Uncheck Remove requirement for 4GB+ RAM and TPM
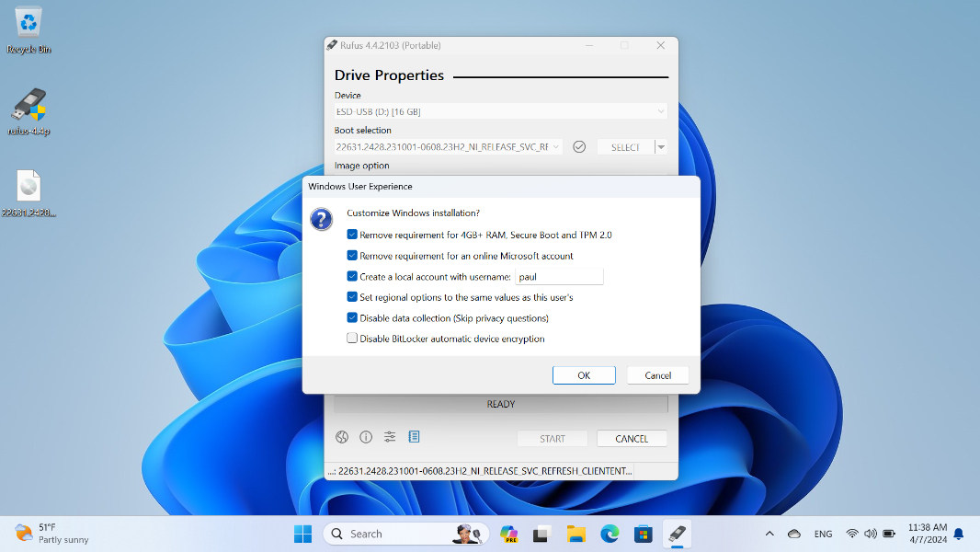The height and width of the screenshot is (552, 980). click(x=352, y=235)
